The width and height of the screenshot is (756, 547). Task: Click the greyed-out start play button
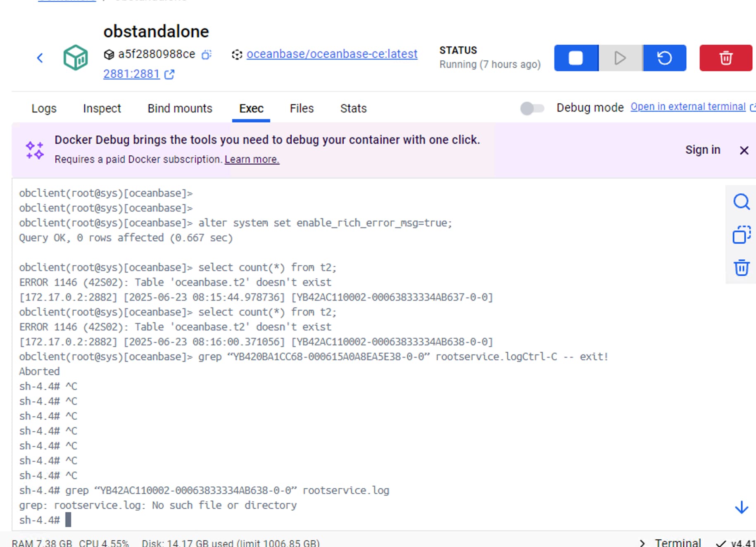click(620, 58)
